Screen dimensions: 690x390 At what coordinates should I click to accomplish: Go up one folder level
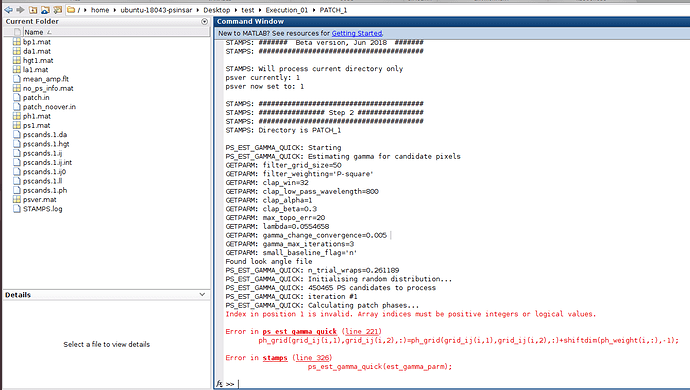point(33,10)
